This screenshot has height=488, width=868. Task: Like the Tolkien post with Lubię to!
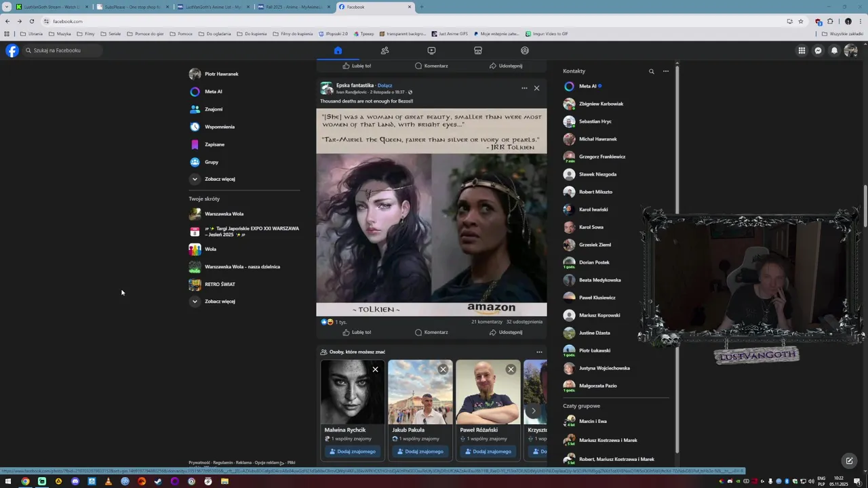357,332
